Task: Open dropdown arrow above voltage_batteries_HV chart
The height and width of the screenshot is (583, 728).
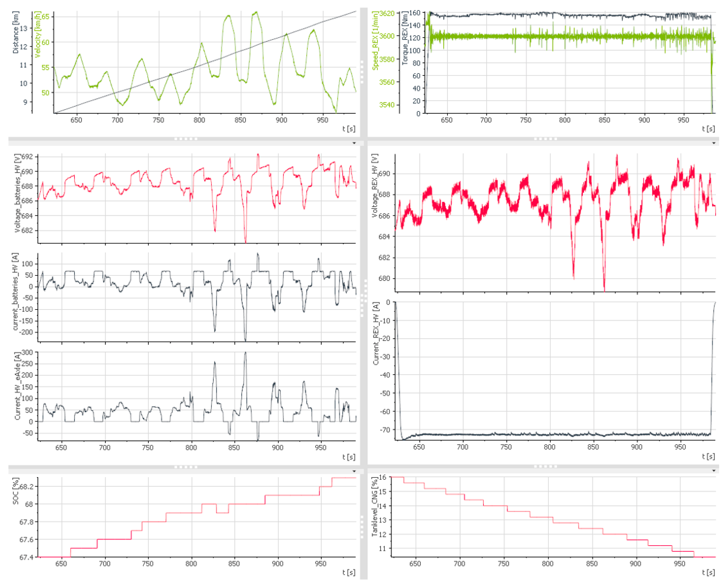Action: tap(354, 143)
